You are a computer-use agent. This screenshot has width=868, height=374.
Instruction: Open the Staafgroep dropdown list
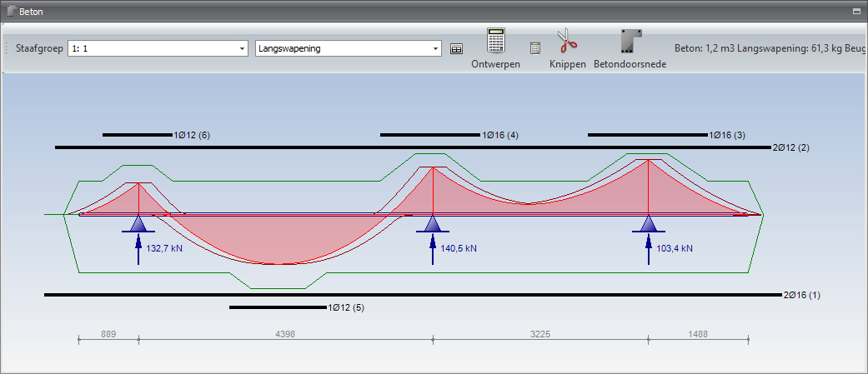[242, 48]
